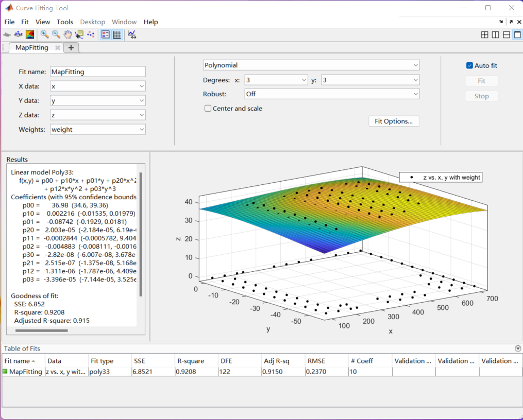Activate the Zoom Out magnifier
Screen dimensions: 523x420
point(56,34)
